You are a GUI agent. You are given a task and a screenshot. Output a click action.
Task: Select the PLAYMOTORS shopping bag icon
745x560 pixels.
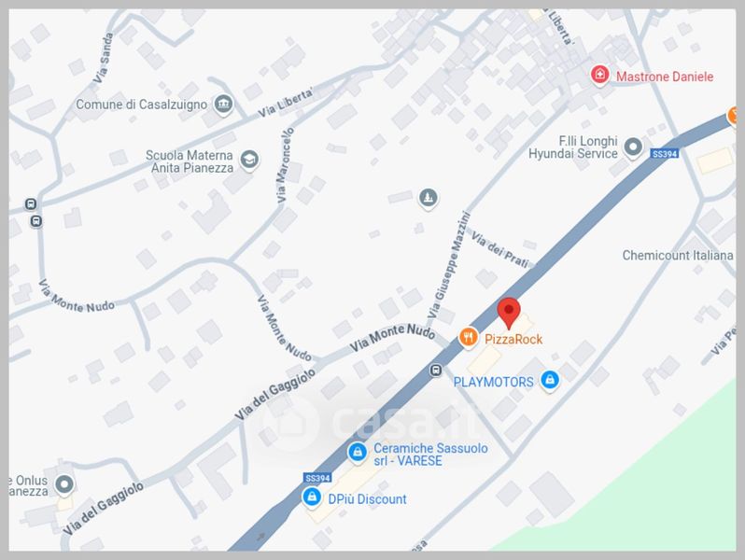550,381
